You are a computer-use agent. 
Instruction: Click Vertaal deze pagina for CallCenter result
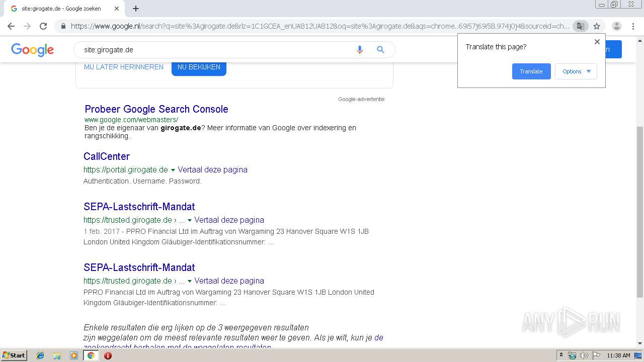(213, 170)
